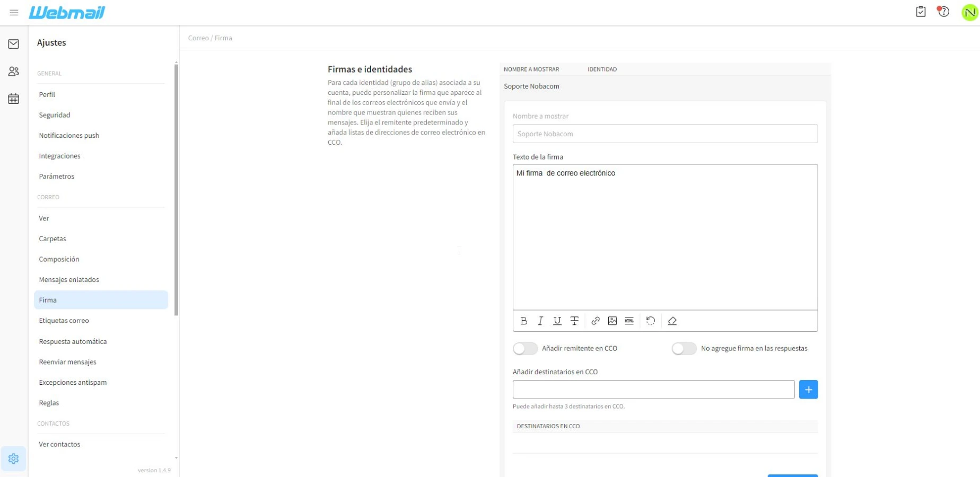Toggle 'No agregue firma en las respuestas'
The image size is (980, 477).
[684, 348]
